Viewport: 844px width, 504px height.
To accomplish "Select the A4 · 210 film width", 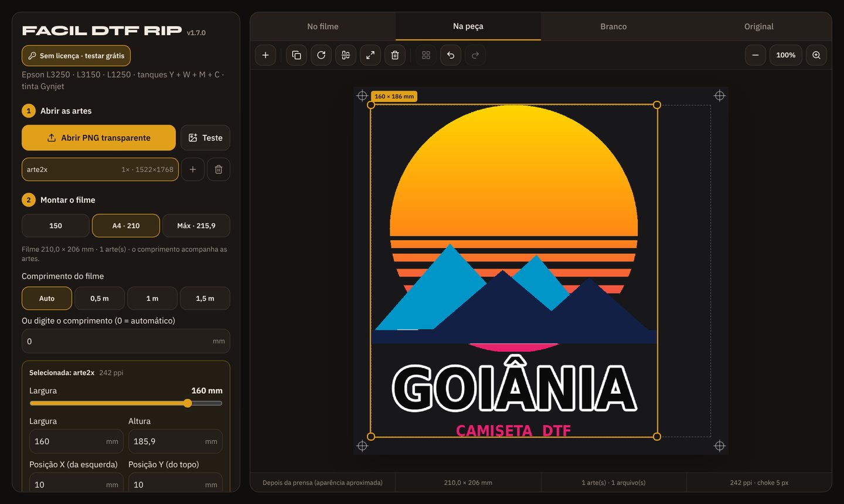I will pyautogui.click(x=126, y=226).
